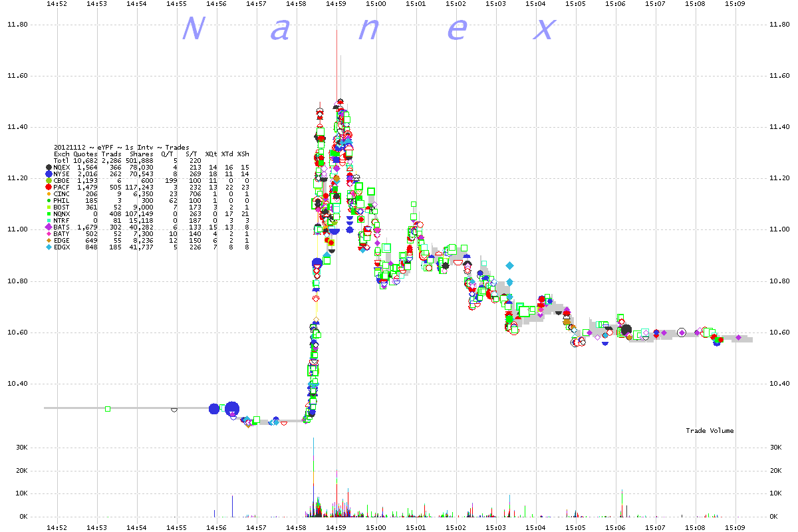
Task: Click the 'Totl' row label
Action: pos(61,160)
